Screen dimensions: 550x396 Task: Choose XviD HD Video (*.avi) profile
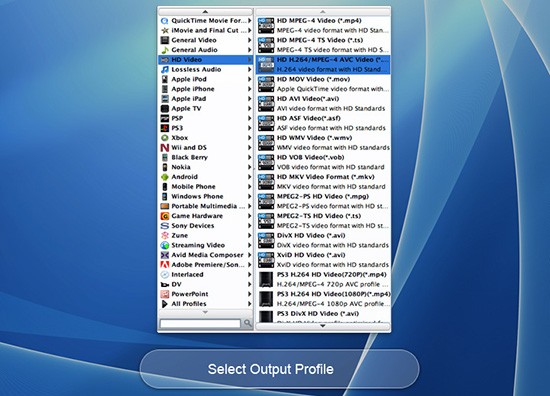pos(323,260)
